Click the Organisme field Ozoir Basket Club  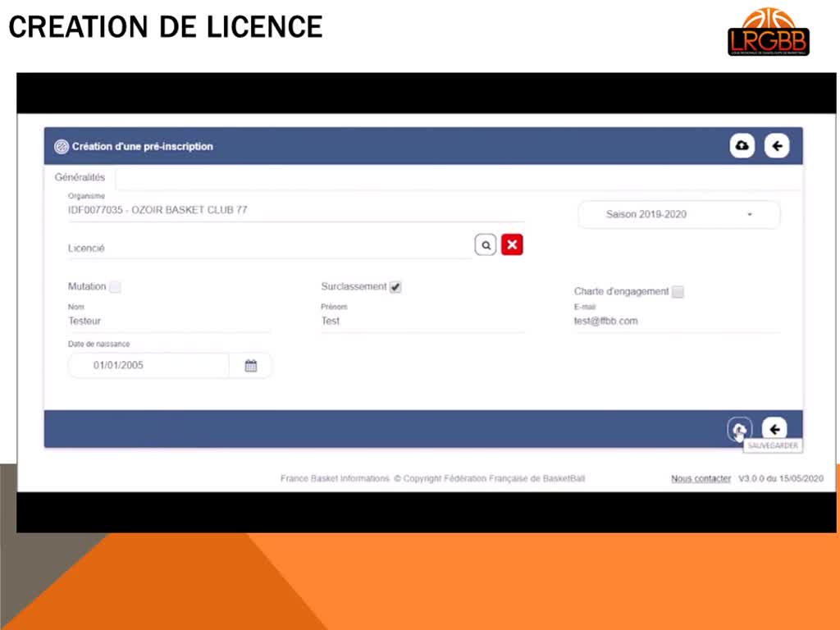pyautogui.click(x=295, y=211)
